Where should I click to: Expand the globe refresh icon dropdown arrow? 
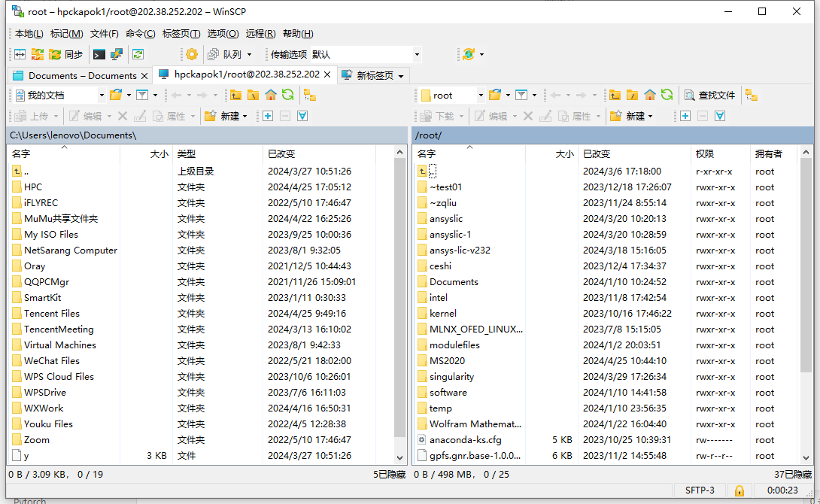pyautogui.click(x=481, y=54)
